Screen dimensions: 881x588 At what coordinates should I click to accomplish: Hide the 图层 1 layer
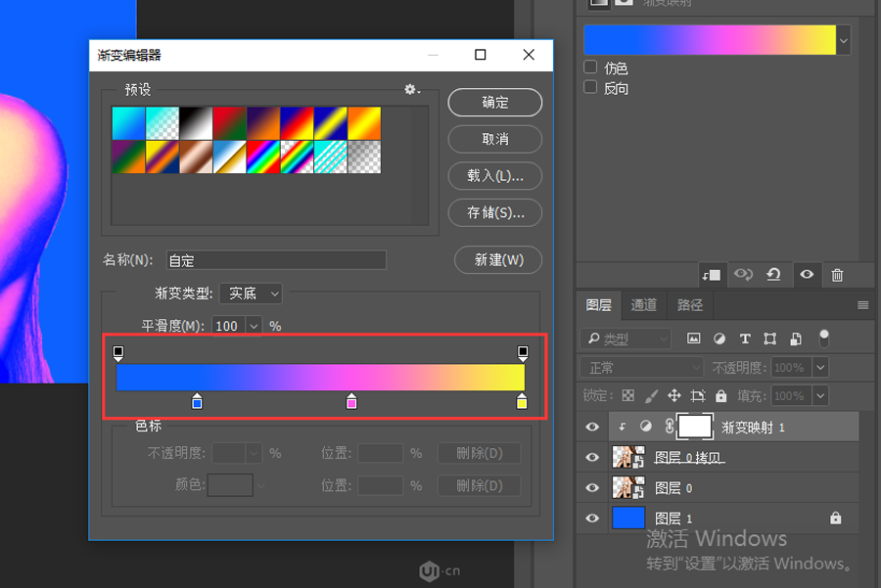591,519
